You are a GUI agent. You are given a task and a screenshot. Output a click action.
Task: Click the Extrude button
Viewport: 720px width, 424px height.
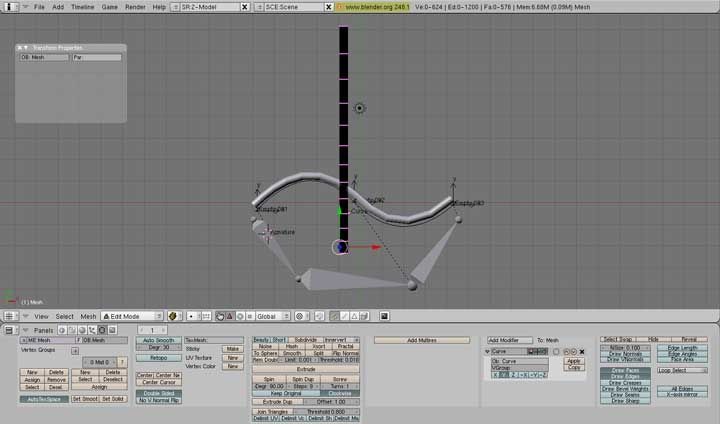tap(306, 369)
